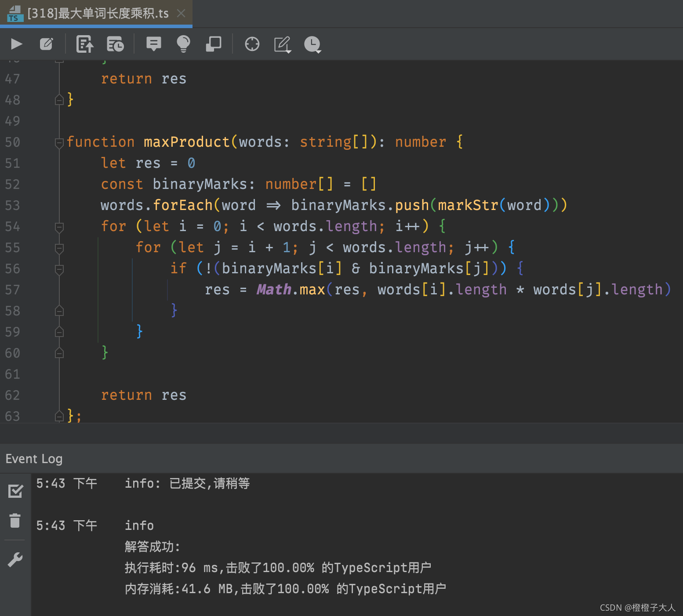The width and height of the screenshot is (683, 616).
Task: Click the 'let res = 0' statement
Action: 148,163
